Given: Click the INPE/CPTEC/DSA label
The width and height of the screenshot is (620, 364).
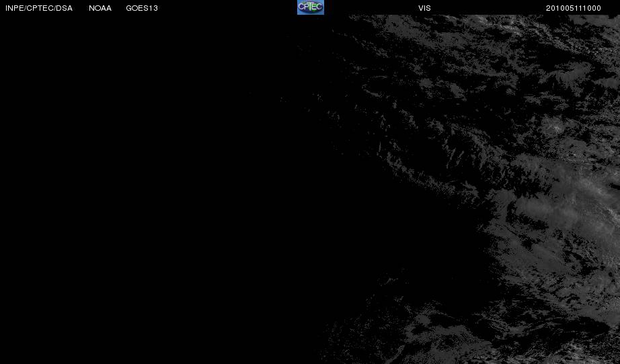Looking at the screenshot, I should click(39, 8).
